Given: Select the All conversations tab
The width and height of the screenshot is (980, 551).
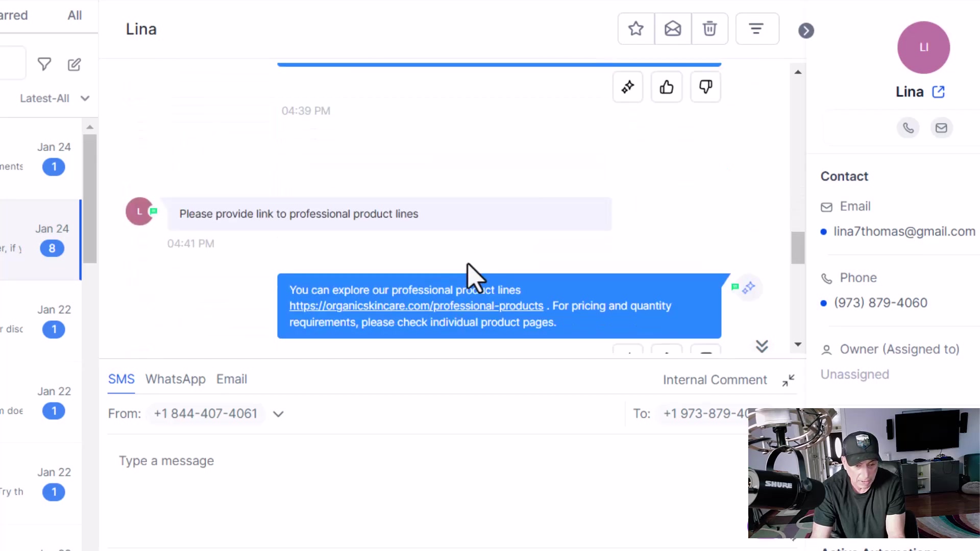Looking at the screenshot, I should point(75,15).
